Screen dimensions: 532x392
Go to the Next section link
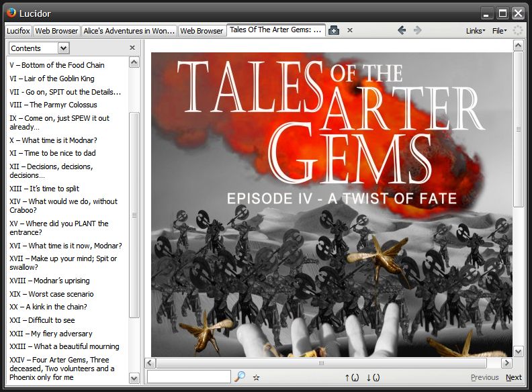click(x=514, y=377)
